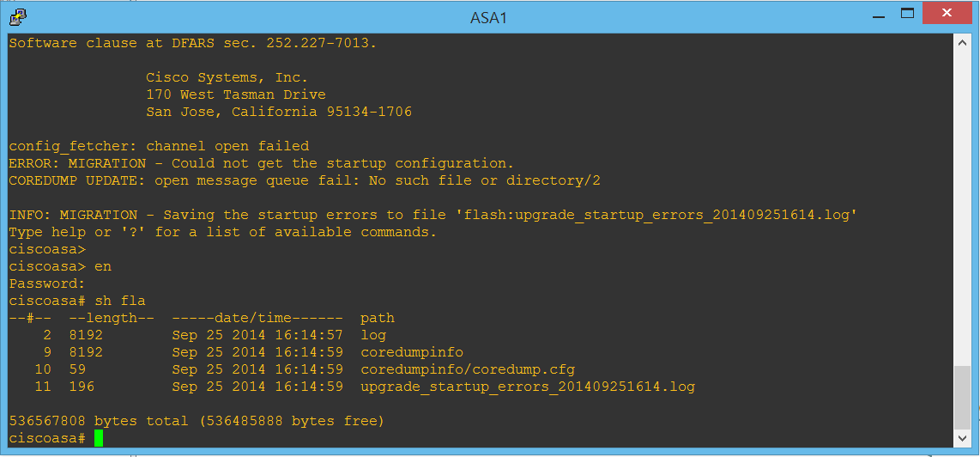Click the Password: prompt line
980x457 pixels.
pyautogui.click(x=46, y=283)
